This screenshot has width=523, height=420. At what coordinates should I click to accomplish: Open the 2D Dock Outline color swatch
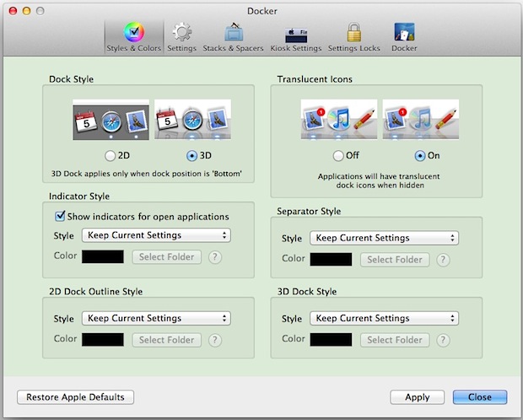click(x=103, y=340)
